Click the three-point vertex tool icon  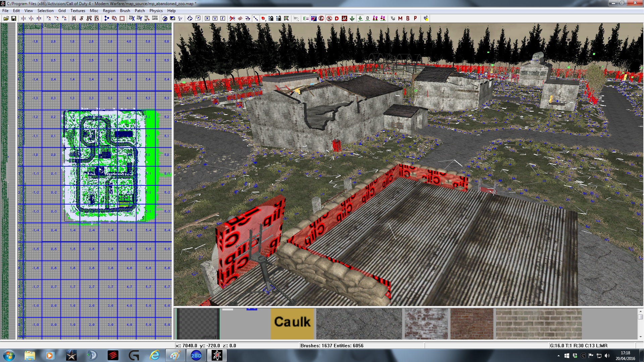107,18
